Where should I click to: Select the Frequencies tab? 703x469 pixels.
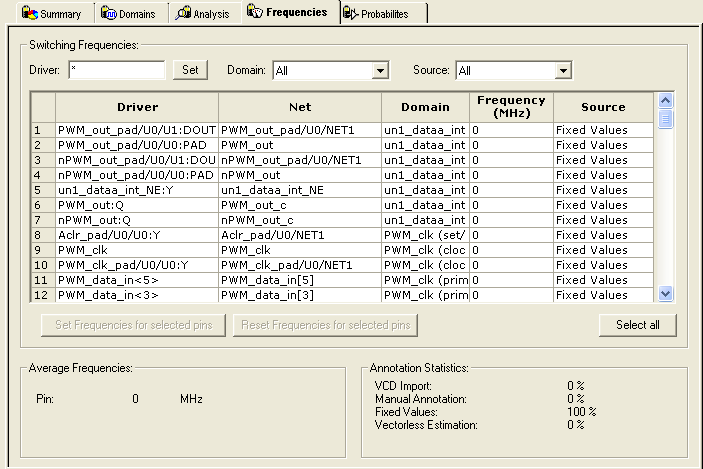pos(287,13)
